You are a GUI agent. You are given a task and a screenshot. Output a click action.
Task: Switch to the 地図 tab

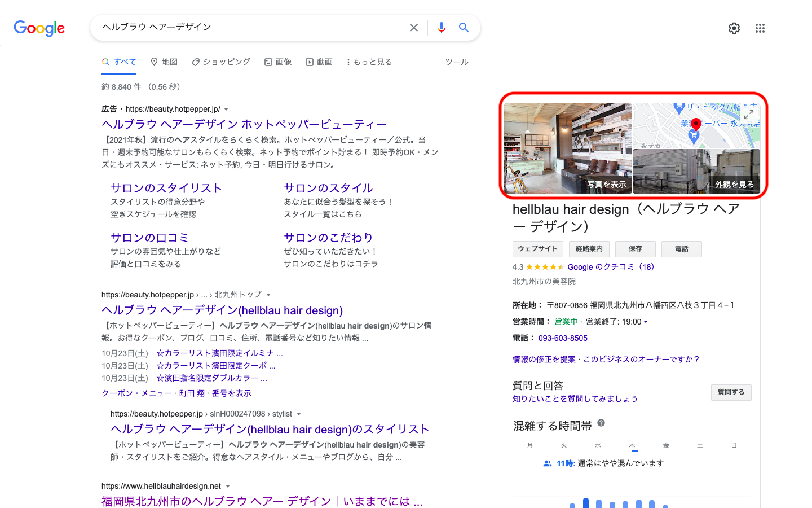[164, 62]
